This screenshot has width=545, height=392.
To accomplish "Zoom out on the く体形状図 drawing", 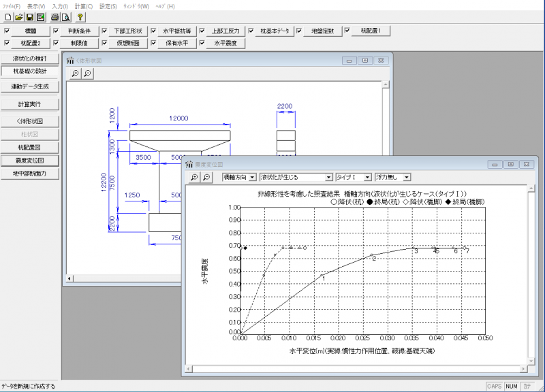I will (88, 73).
